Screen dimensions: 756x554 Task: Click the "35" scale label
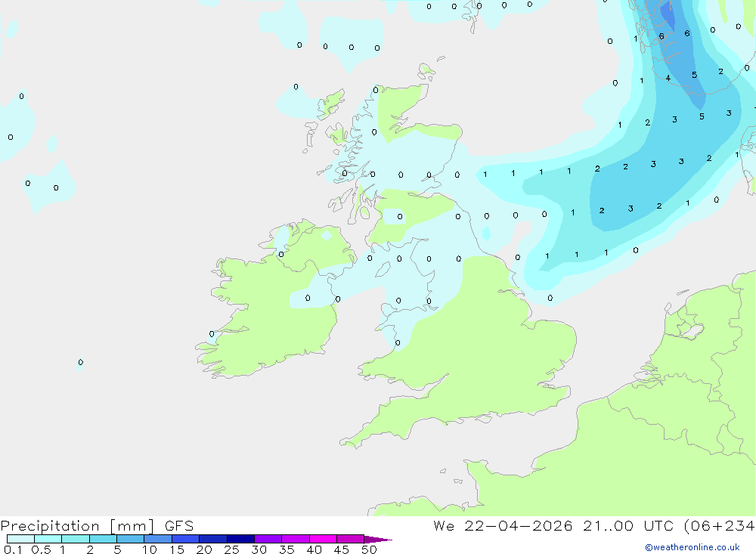[x=287, y=549]
